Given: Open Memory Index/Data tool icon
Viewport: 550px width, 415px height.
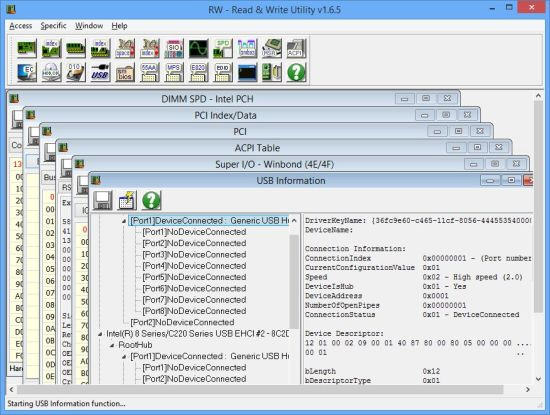Looking at the screenshot, I should (100, 48).
